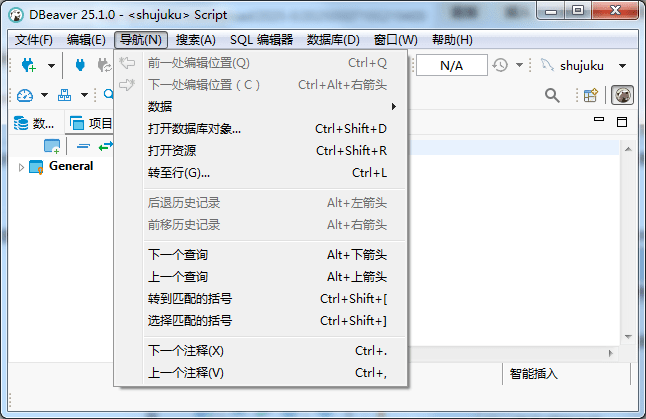Close the open 导航(N) menu
Viewport: 646px width, 419px height.
(x=141, y=40)
